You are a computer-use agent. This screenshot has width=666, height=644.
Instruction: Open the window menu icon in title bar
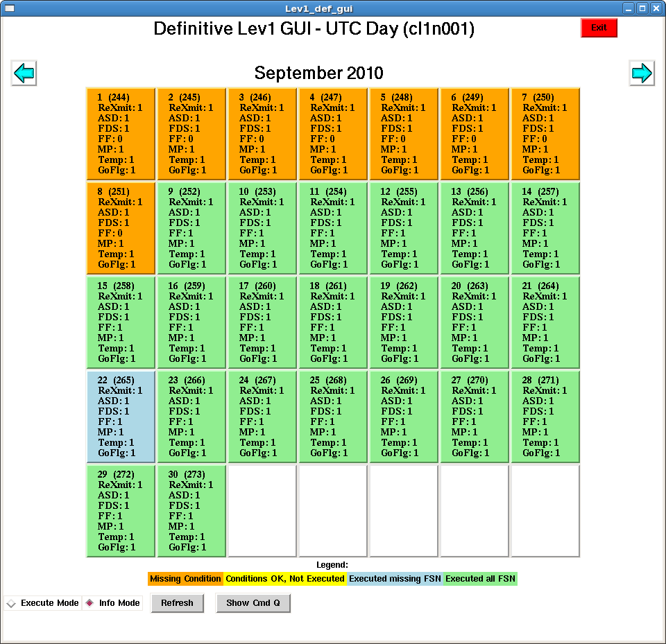10,8
